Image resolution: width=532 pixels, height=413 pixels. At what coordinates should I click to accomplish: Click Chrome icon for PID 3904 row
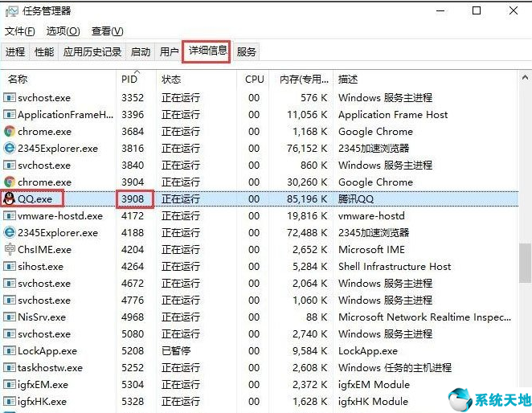point(10,182)
